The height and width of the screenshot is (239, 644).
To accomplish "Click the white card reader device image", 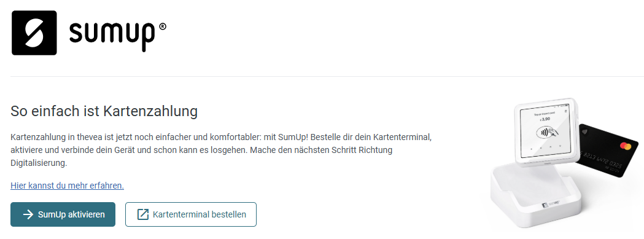I will point(546,133).
